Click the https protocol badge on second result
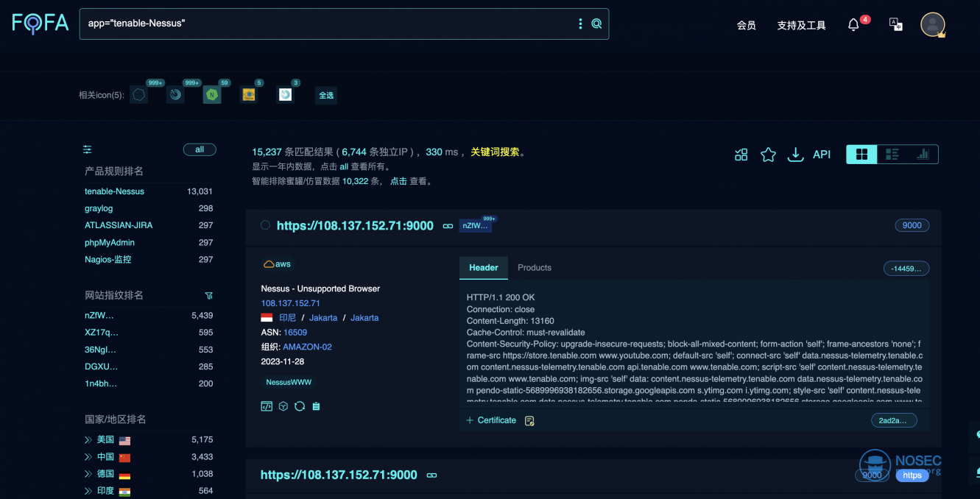This screenshot has height=499, width=980. (912, 475)
